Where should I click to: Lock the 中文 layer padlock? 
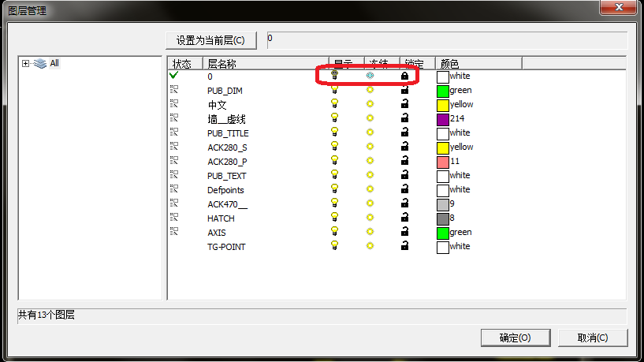pos(404,104)
